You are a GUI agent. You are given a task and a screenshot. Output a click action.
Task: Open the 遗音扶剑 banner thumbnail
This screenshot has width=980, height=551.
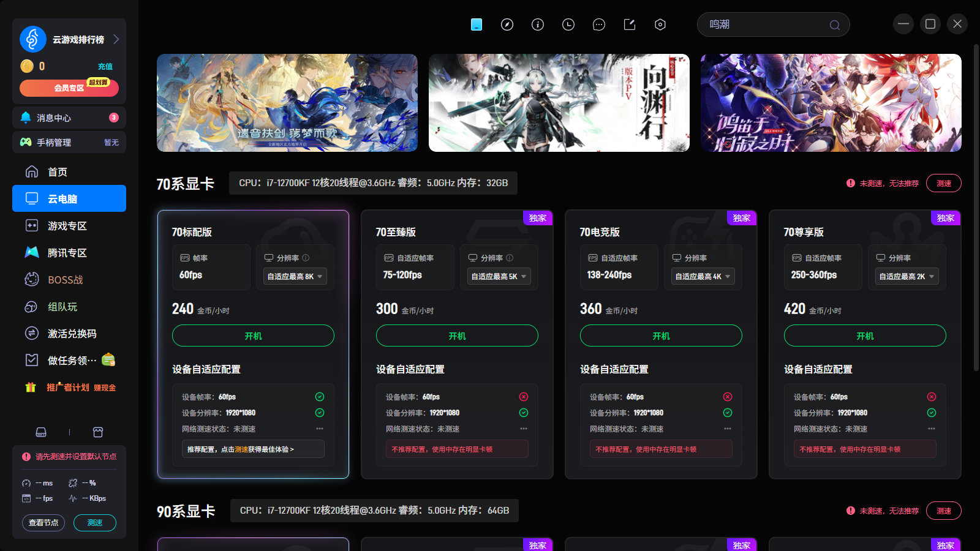pos(287,103)
